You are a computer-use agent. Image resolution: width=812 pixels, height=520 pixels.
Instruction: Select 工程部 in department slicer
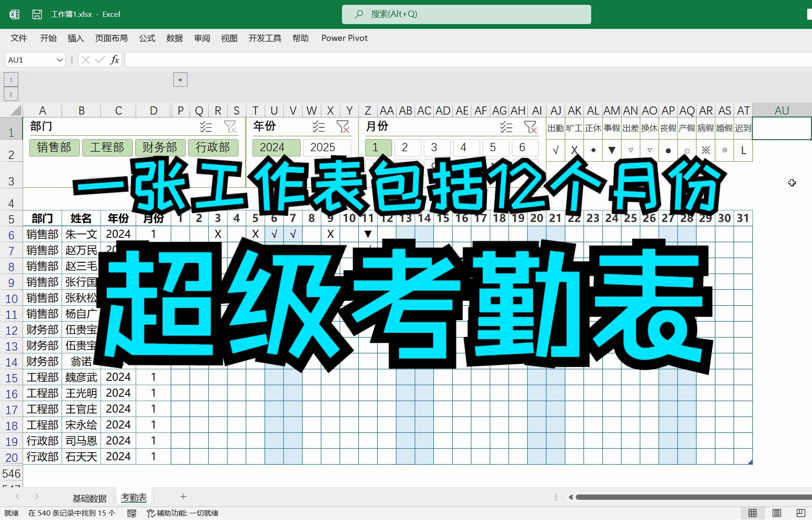click(x=107, y=147)
